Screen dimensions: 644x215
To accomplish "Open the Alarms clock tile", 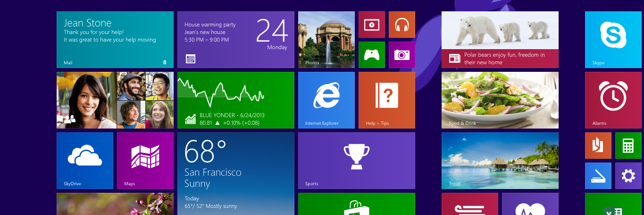I will (613, 100).
